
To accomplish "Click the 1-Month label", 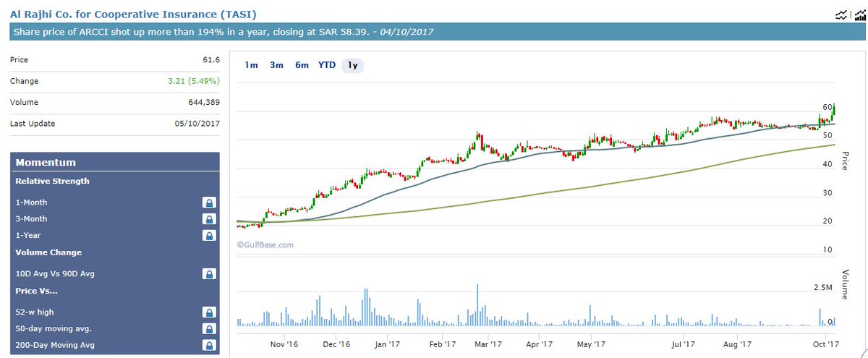I will click(31, 203).
